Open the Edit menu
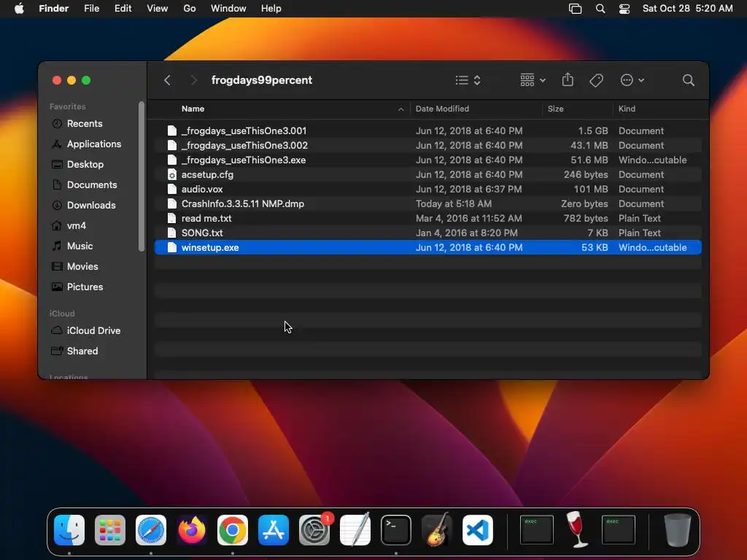The image size is (747, 560). tap(123, 9)
